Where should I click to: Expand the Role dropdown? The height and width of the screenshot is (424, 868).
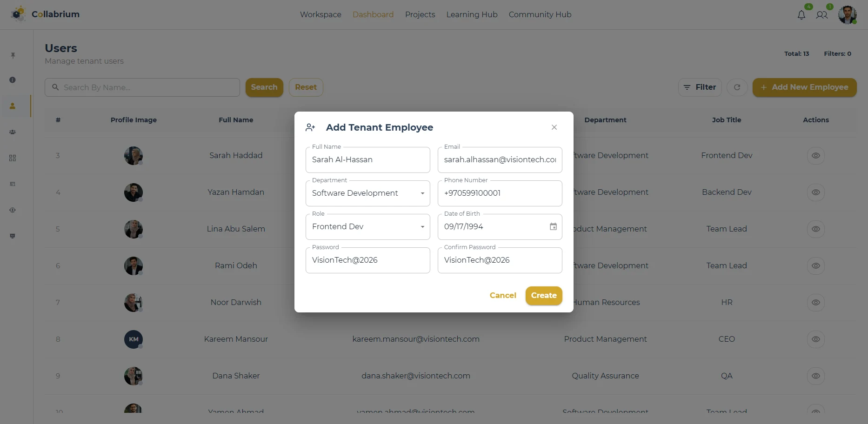tap(367, 227)
